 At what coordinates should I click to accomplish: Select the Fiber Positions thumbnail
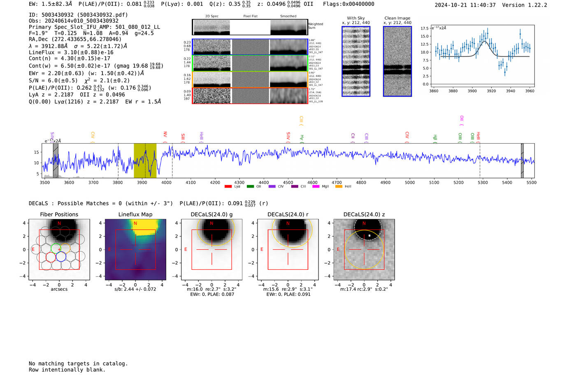(59, 250)
